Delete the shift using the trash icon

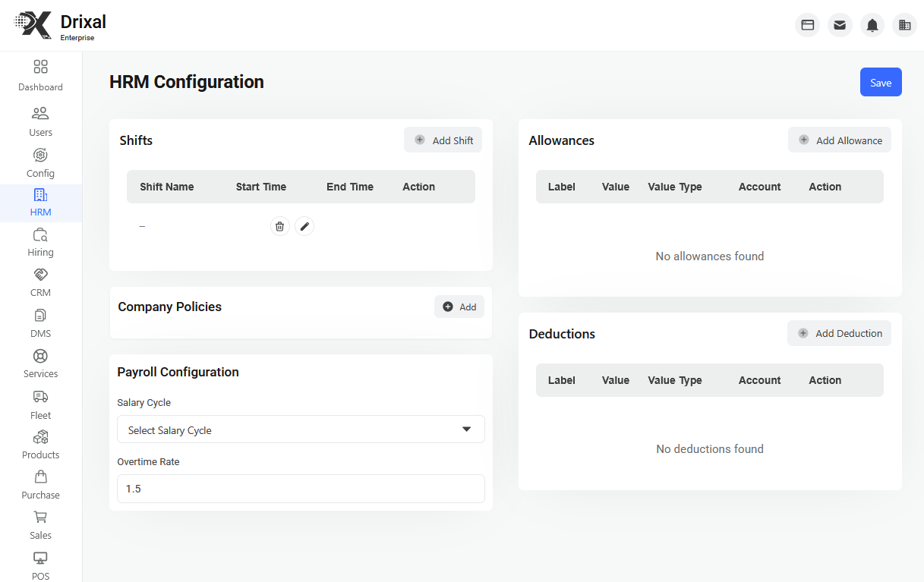click(279, 225)
